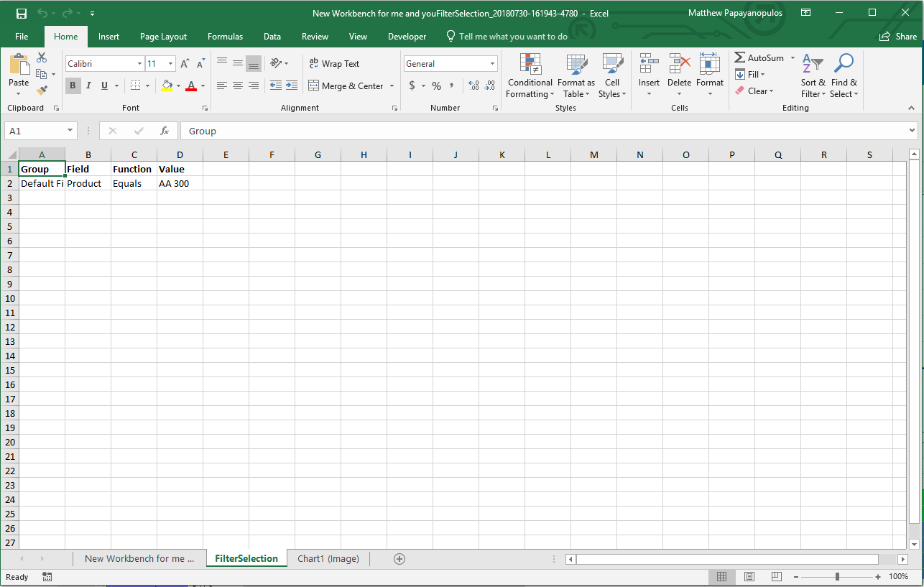Copy selection using the Copy icon
This screenshot has width=924, height=587.
coord(42,74)
